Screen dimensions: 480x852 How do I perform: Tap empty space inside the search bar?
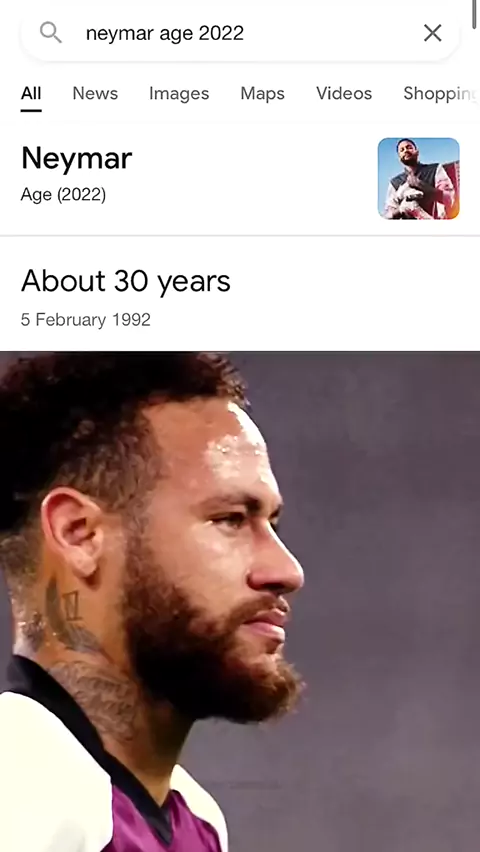coord(332,33)
